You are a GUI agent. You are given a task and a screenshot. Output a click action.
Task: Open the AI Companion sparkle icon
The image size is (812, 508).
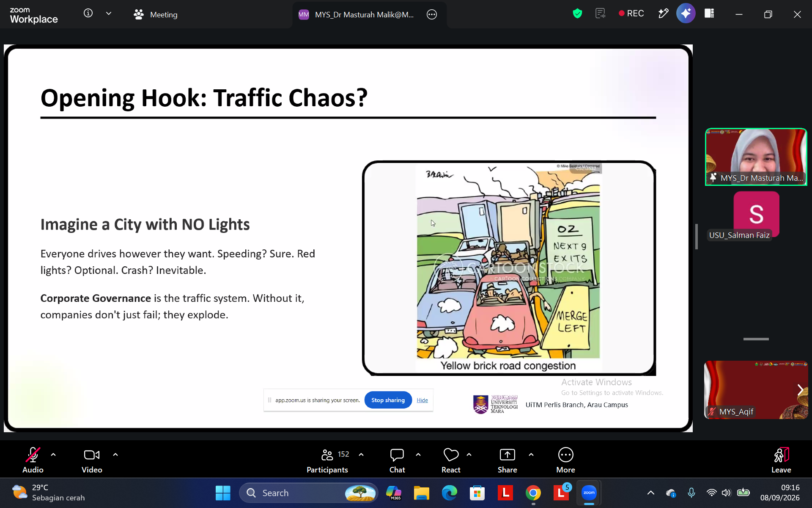(x=686, y=14)
